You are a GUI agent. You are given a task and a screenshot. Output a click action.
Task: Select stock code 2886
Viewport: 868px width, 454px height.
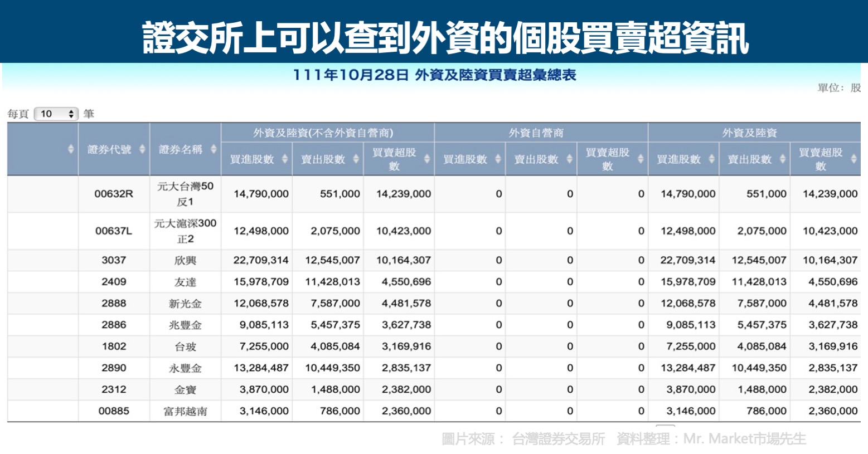pyautogui.click(x=114, y=325)
